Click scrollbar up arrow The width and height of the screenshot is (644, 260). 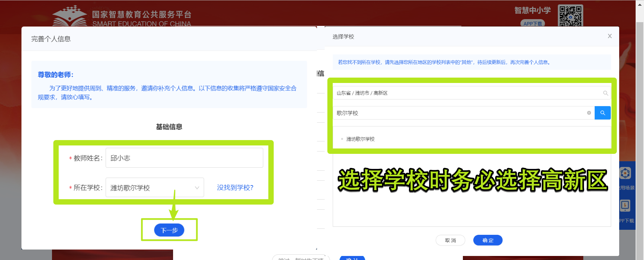(x=640, y=3)
